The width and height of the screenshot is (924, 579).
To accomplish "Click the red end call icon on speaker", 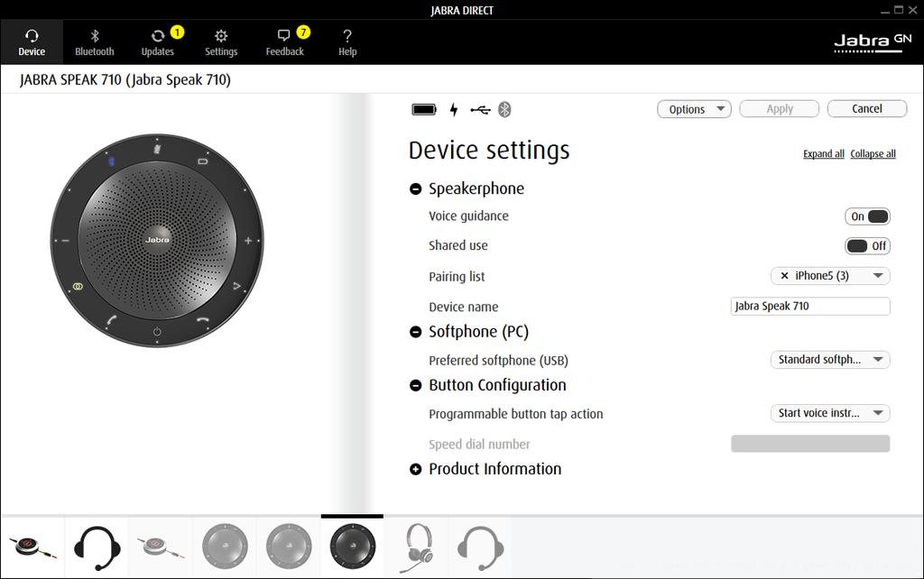I will click(203, 320).
